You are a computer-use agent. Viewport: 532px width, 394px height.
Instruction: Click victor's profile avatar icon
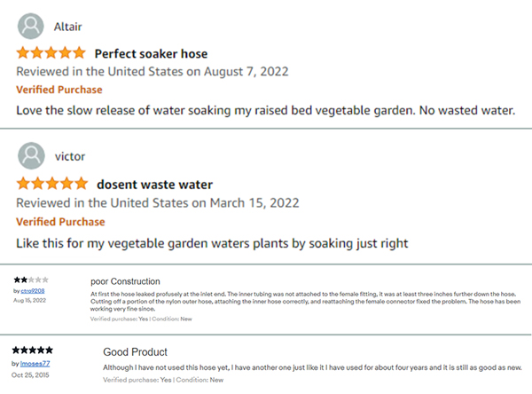coord(31,155)
